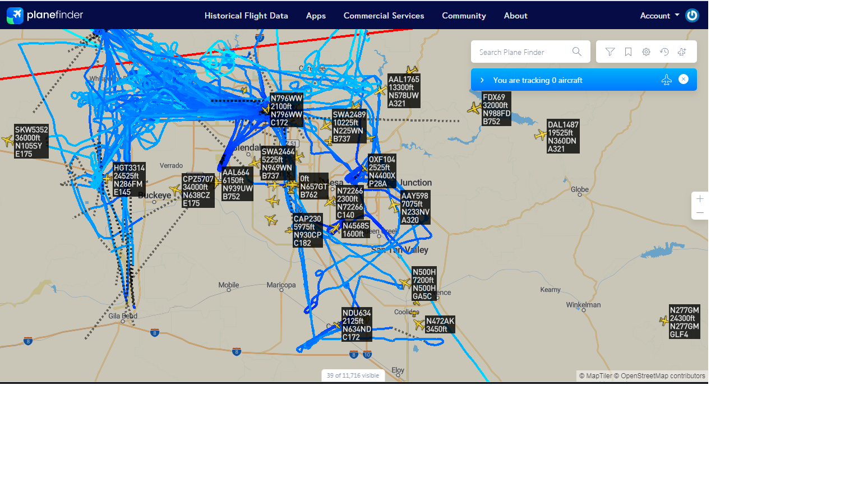Click the SWA2489 flight label

coord(349,127)
